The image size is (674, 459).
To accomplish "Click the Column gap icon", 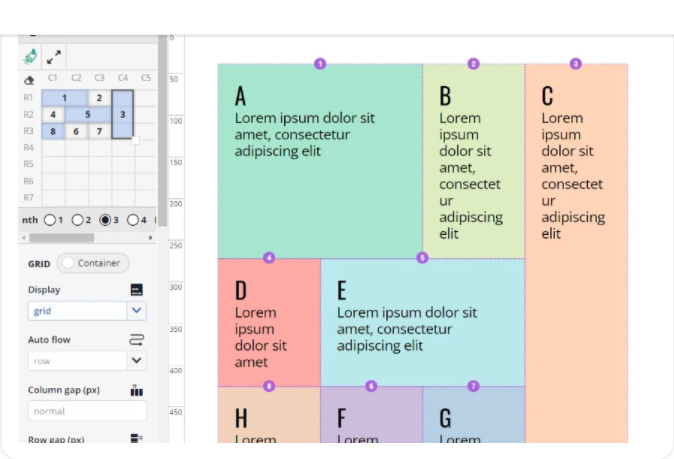I will click(x=137, y=390).
